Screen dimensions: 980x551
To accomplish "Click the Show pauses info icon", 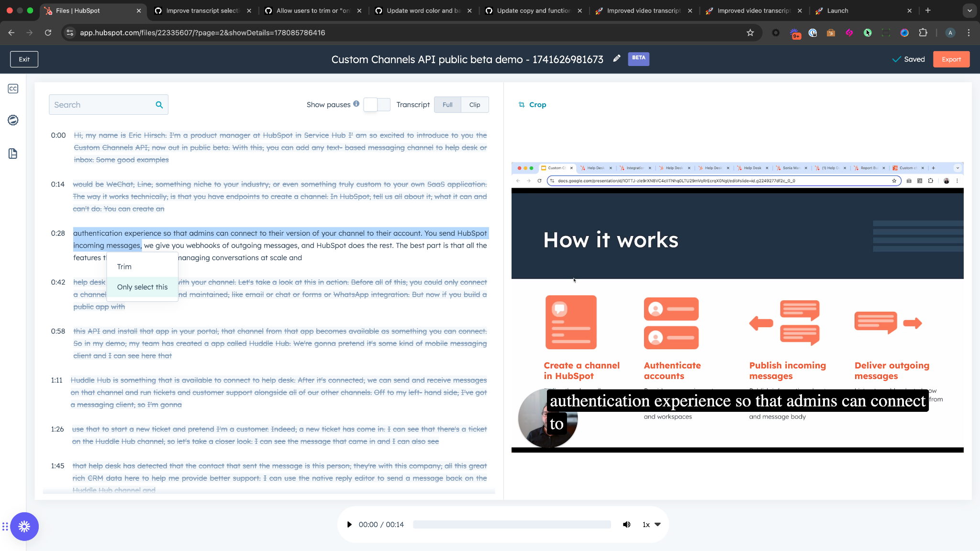I will point(356,104).
